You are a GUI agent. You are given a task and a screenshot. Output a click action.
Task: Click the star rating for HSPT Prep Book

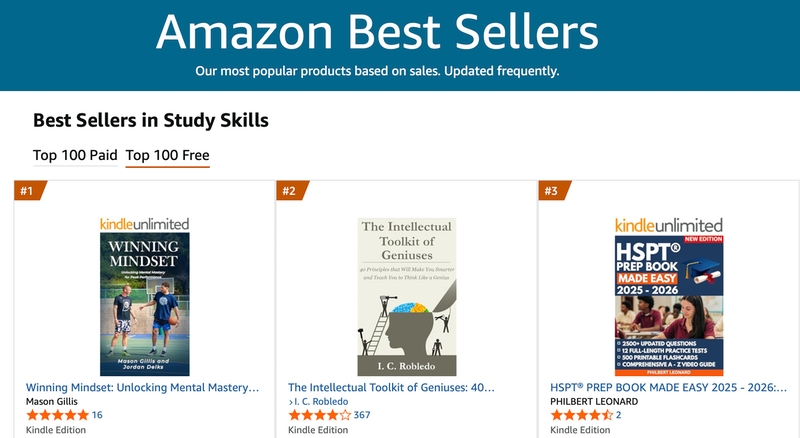(581, 415)
